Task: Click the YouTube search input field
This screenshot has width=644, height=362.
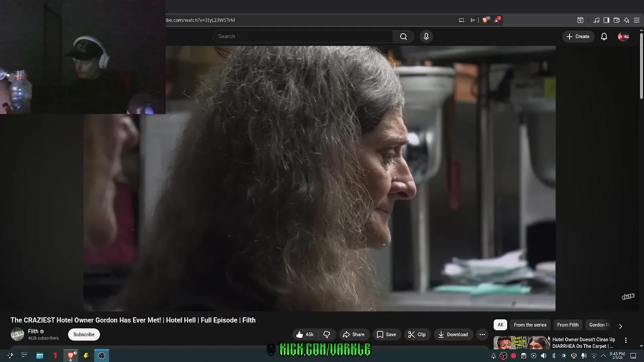Action: pyautogui.click(x=303, y=36)
